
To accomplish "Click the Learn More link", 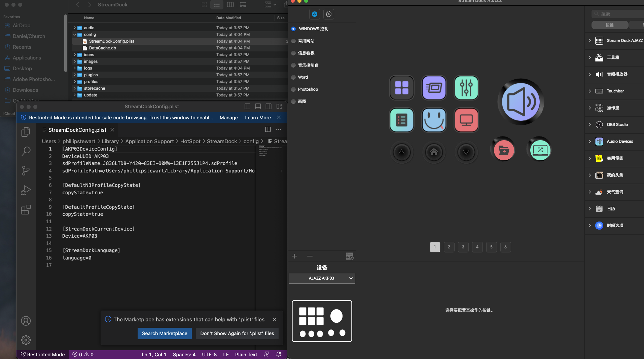I will click(x=258, y=118).
